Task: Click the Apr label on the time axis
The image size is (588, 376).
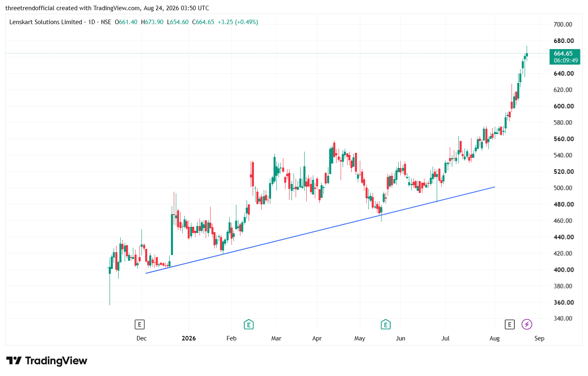Action: click(x=317, y=338)
